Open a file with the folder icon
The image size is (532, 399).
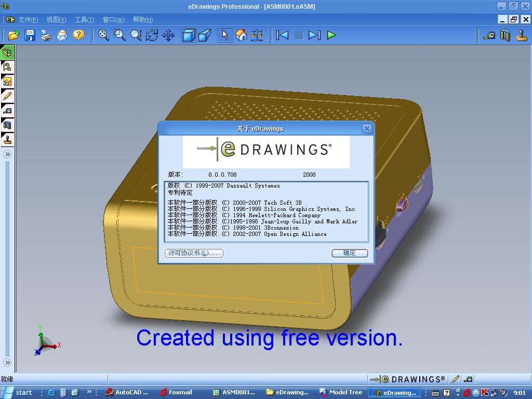(14, 35)
